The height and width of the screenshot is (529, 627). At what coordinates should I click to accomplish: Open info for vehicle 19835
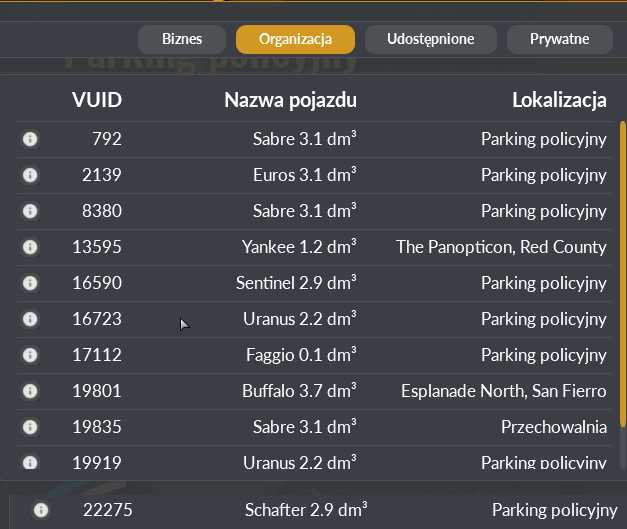coord(30,427)
